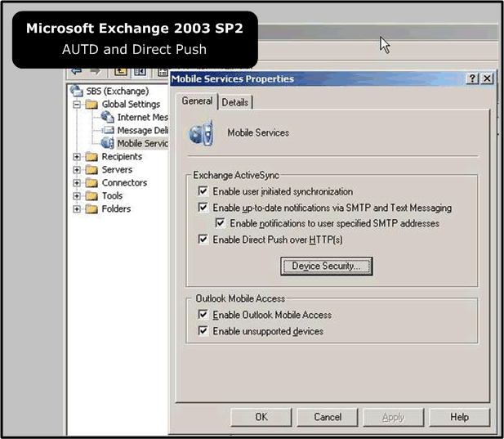
Task: Select the Servers tree label
Action: 117,169
